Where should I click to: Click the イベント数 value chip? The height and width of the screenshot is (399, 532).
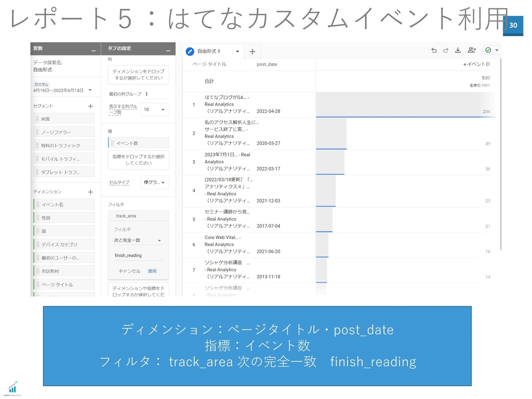pyautogui.click(x=138, y=143)
